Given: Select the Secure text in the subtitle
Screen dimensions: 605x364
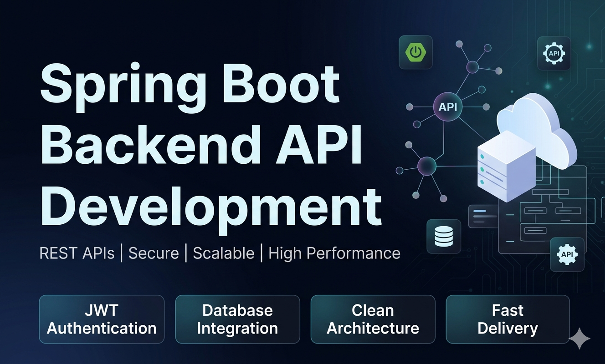Looking at the screenshot, I should coord(154,253).
